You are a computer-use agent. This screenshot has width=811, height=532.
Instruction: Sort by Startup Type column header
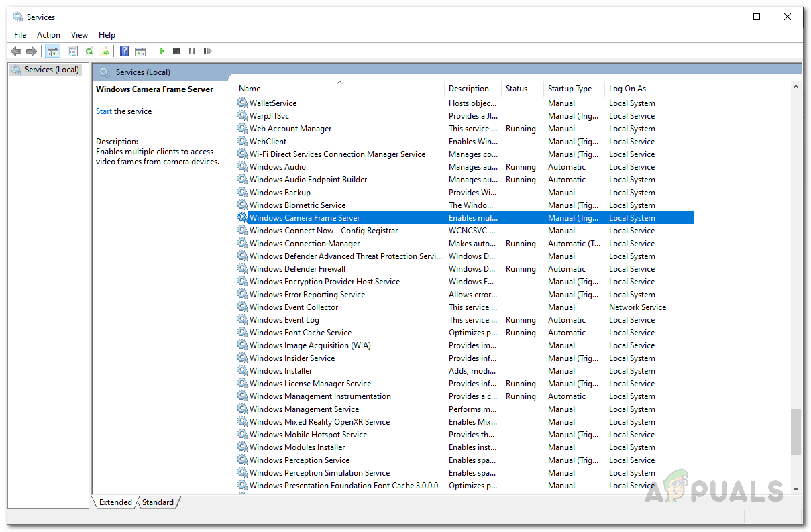[570, 89]
